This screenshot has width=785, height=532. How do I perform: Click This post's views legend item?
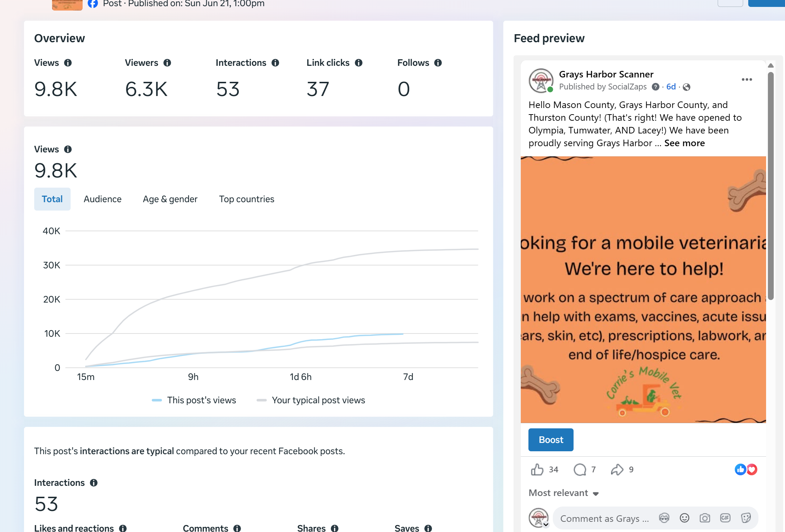194,400
